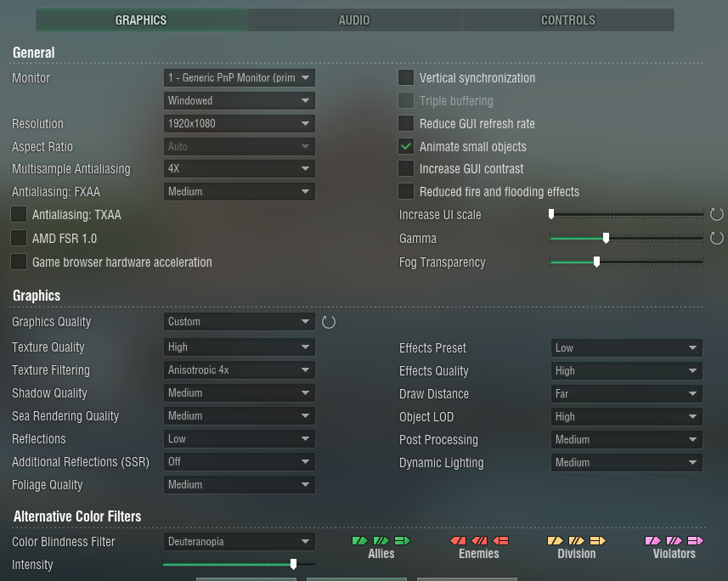
Task: Reset Graphics Quality preset to default
Action: coord(329,322)
